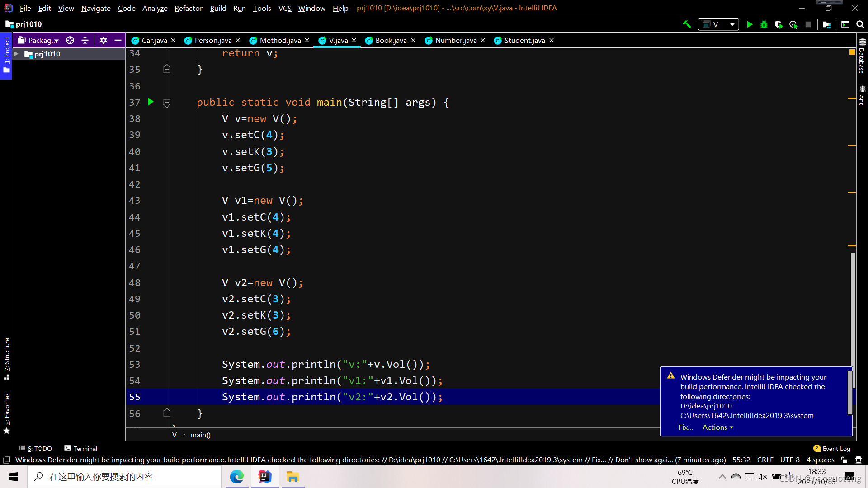Click Fix... link in Defender notification
868x488 pixels.
point(685,427)
